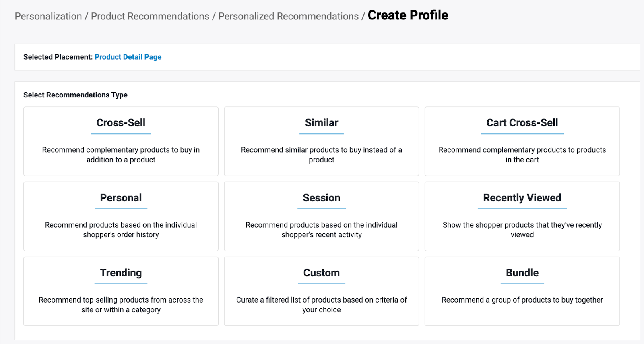Go to Personalization in the breadcrumb
The width and height of the screenshot is (644, 344).
pyautogui.click(x=48, y=16)
